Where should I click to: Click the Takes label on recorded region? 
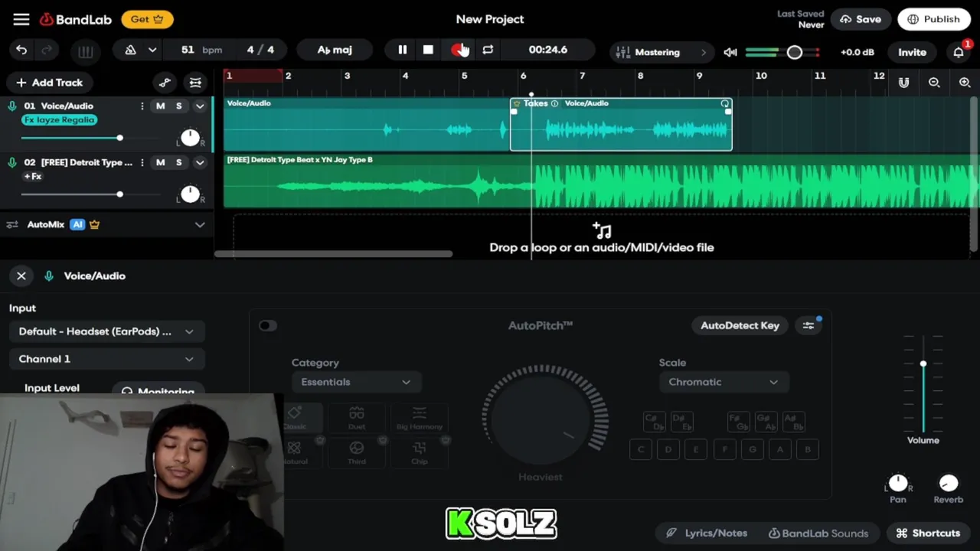tap(535, 103)
